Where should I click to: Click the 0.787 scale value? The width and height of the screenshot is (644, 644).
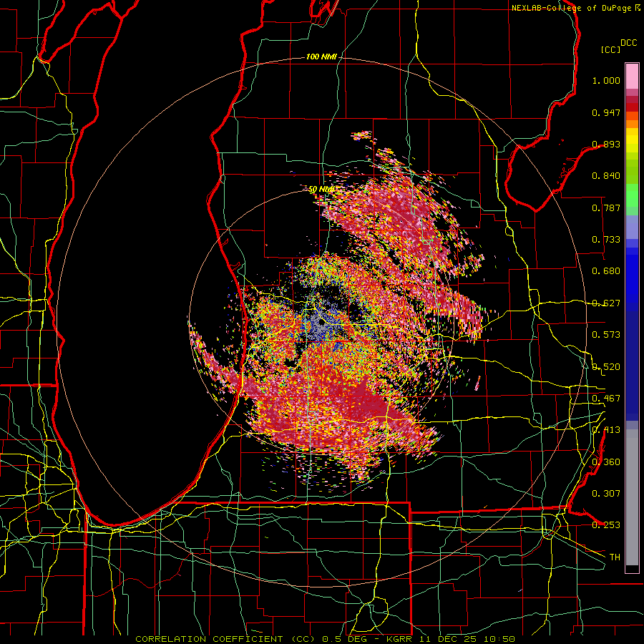coord(606,208)
